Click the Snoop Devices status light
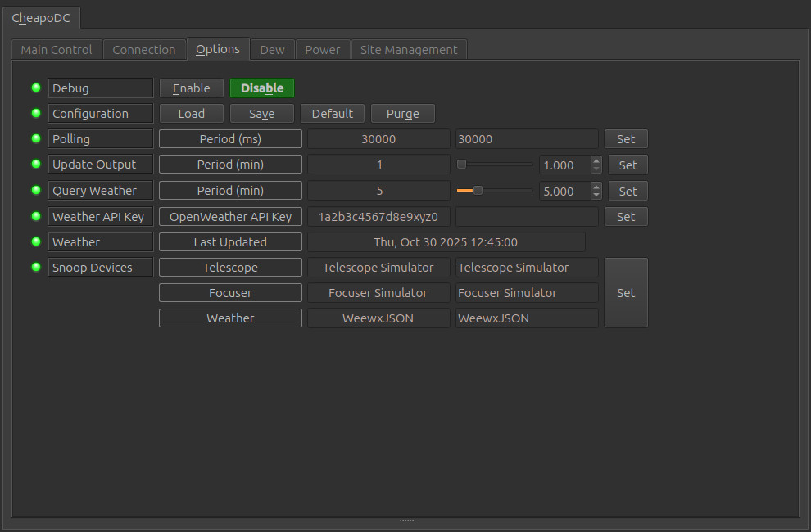 [x=35, y=267]
